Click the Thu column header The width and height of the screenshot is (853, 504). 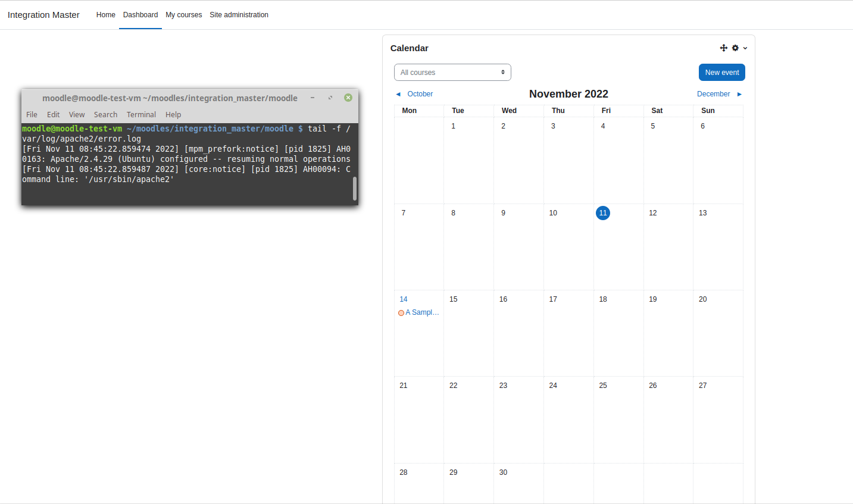tap(558, 111)
